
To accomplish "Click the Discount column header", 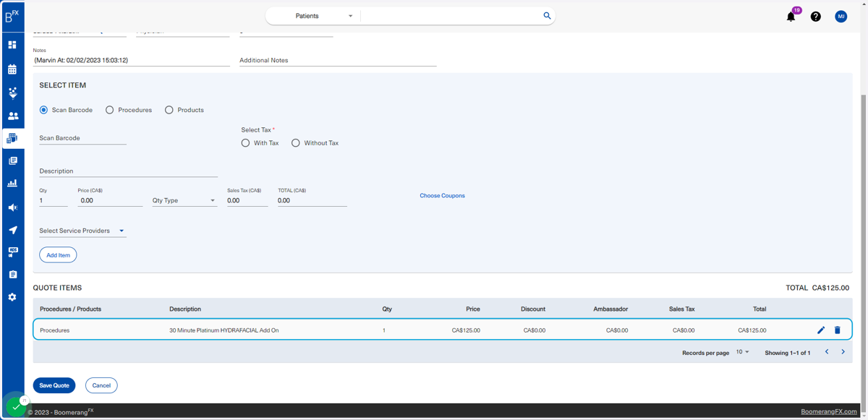I will [x=533, y=309].
